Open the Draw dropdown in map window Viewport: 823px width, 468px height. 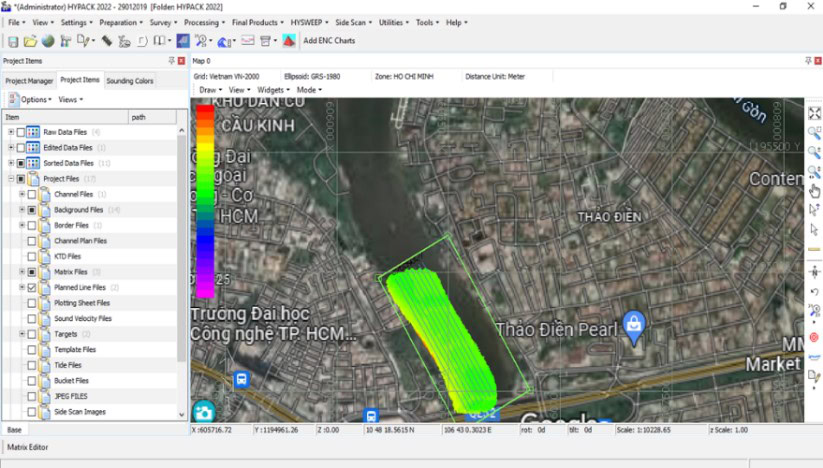pos(210,90)
